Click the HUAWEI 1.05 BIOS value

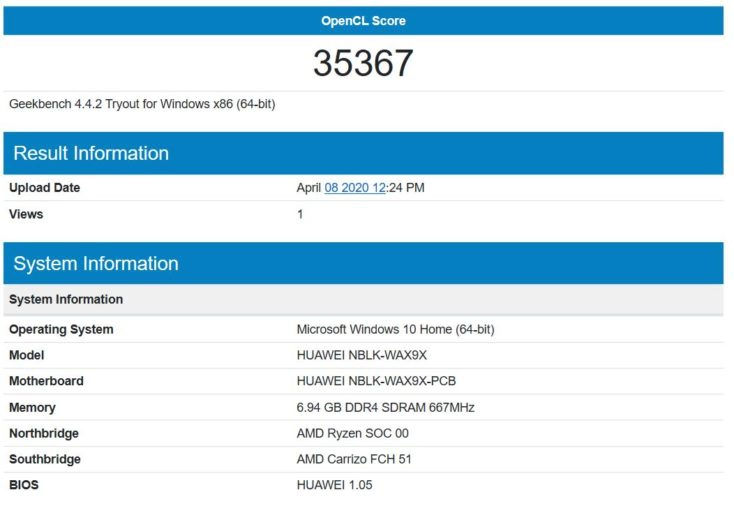point(334,485)
